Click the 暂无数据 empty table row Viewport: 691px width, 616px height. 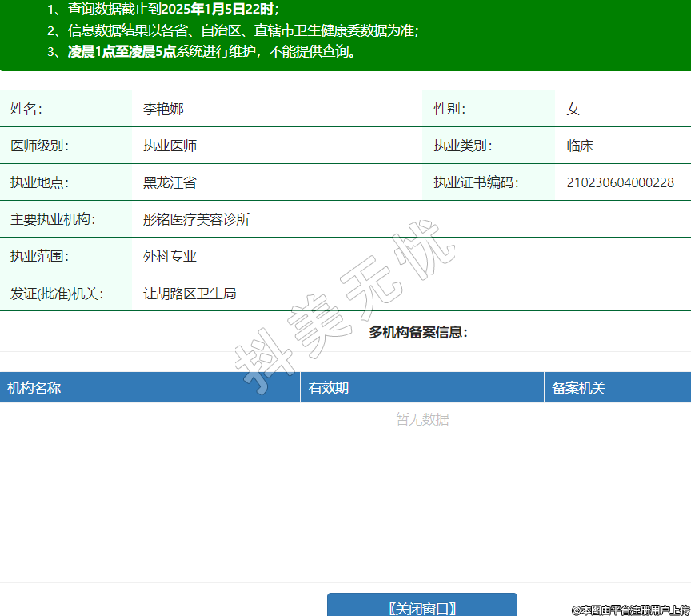click(422, 419)
